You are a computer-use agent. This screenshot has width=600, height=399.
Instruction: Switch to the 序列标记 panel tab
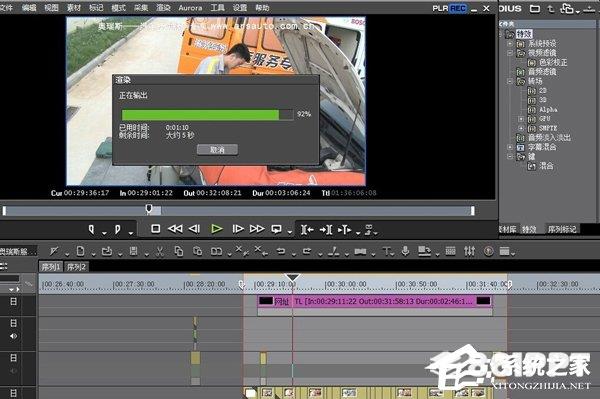[x=561, y=229]
